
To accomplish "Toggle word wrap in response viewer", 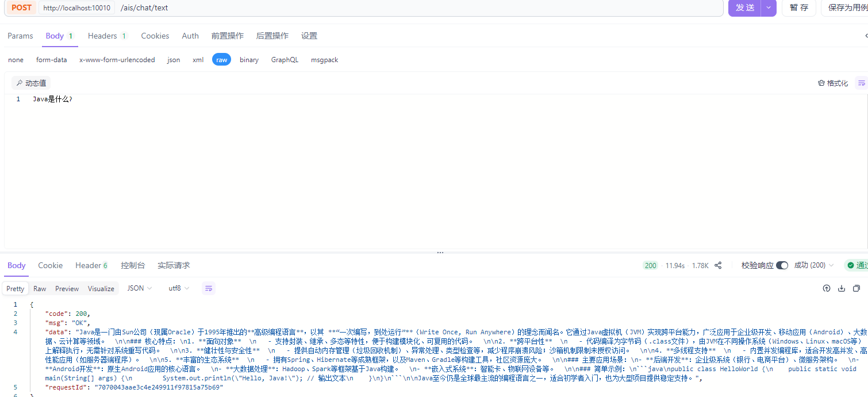I will pyautogui.click(x=209, y=288).
